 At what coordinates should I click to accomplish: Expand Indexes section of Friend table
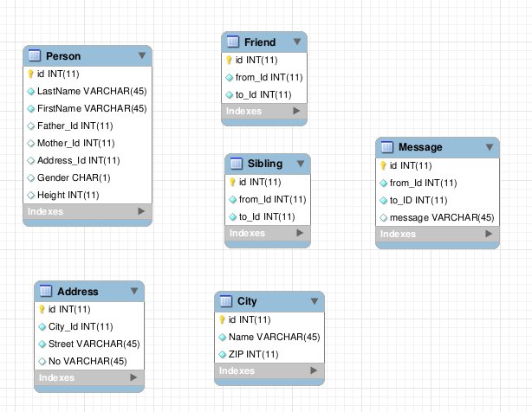[296, 111]
